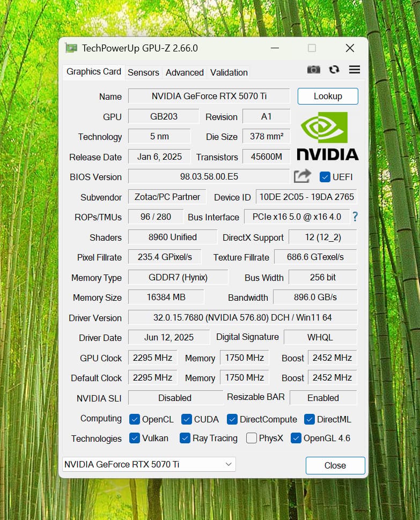This screenshot has height=520, width=420.
Task: Click the NVIDIA logo
Action: click(x=327, y=136)
